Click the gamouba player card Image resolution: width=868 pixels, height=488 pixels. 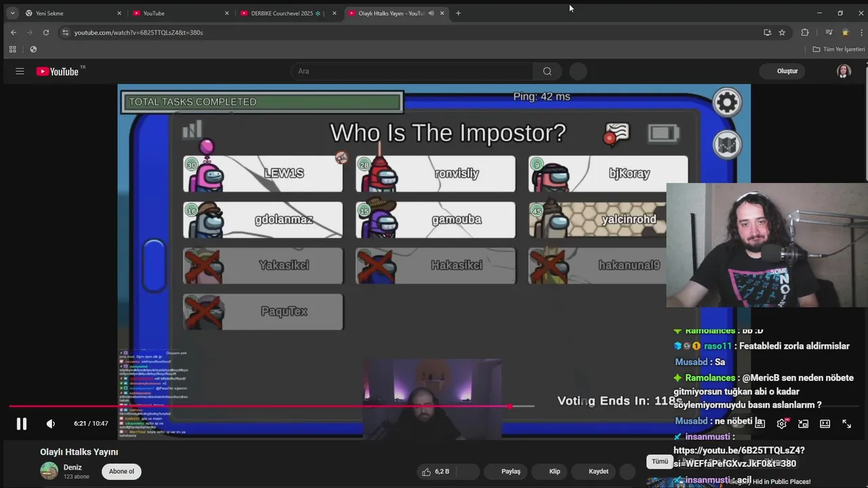(x=435, y=220)
